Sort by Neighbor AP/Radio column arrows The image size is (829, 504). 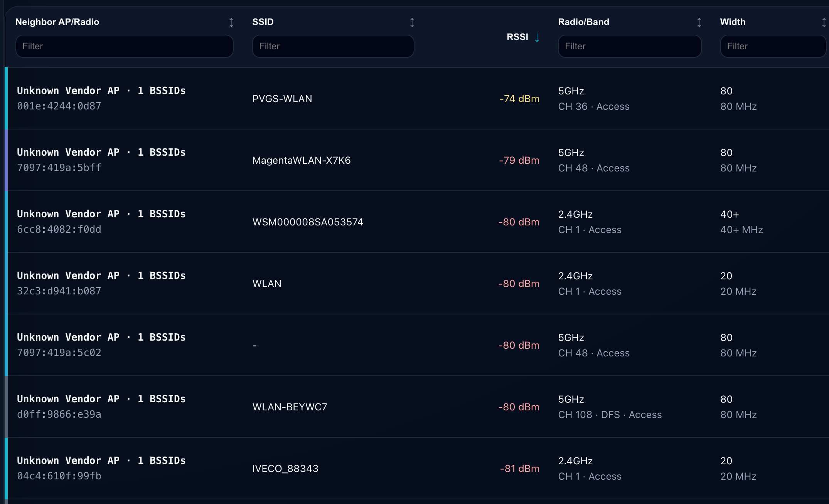tap(231, 22)
